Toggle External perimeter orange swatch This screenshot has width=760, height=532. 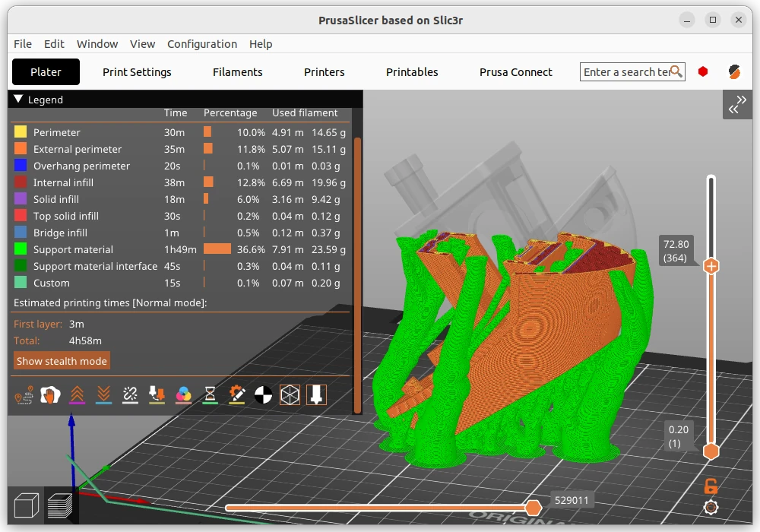pos(21,149)
